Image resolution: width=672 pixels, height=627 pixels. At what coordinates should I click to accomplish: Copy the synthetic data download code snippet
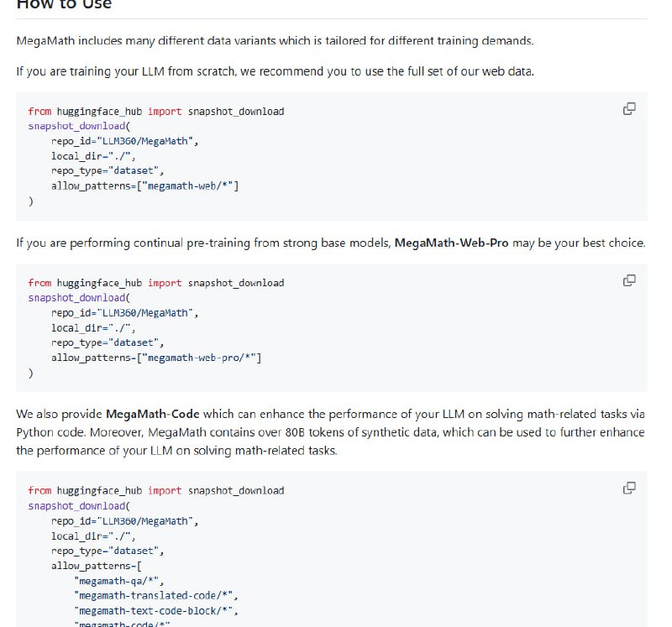click(628, 488)
